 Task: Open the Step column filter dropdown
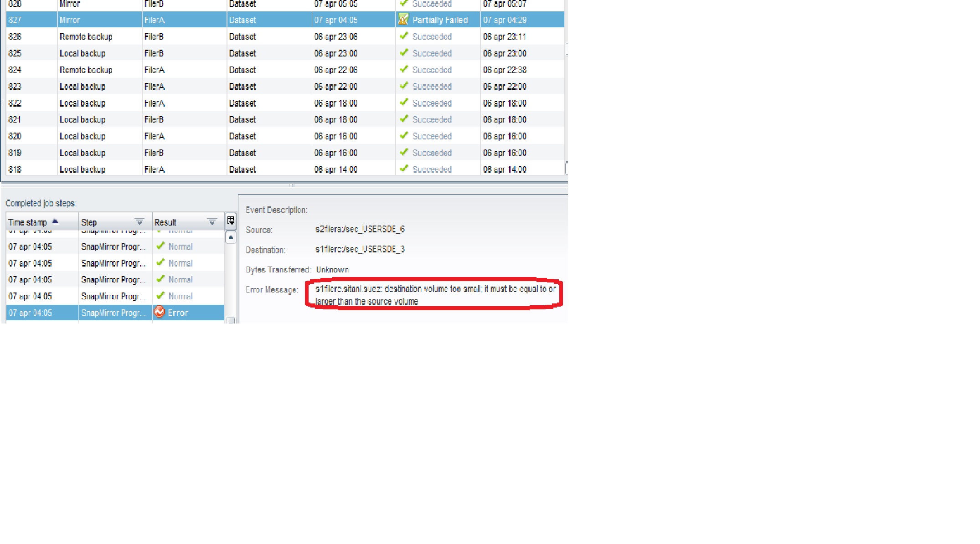tap(139, 222)
